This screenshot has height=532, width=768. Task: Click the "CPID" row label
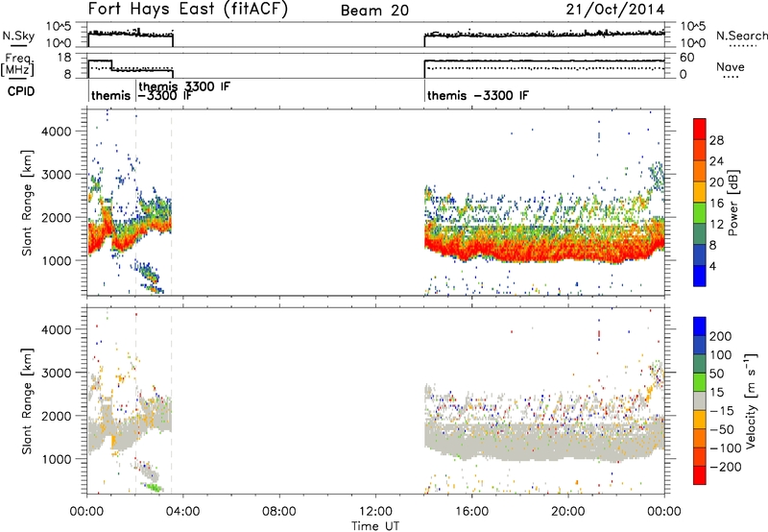[x=21, y=91]
